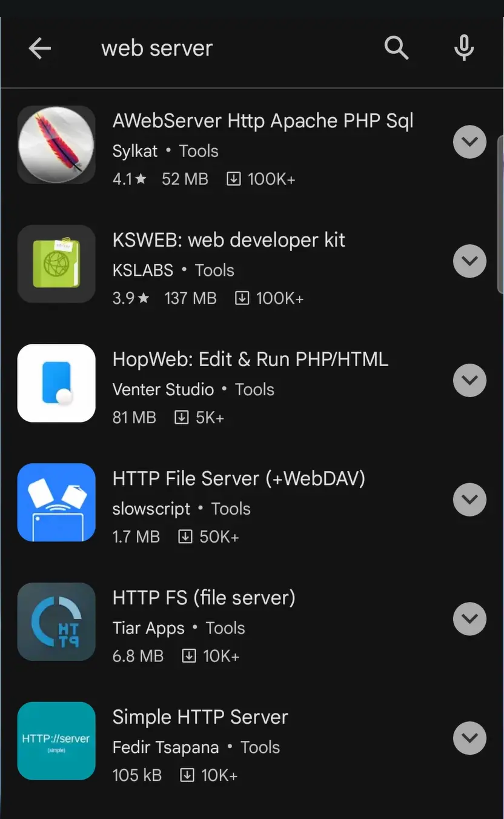Viewport: 504px width, 819px height.
Task: Tap the HTTP FS file server app icon
Action: pyautogui.click(x=56, y=621)
